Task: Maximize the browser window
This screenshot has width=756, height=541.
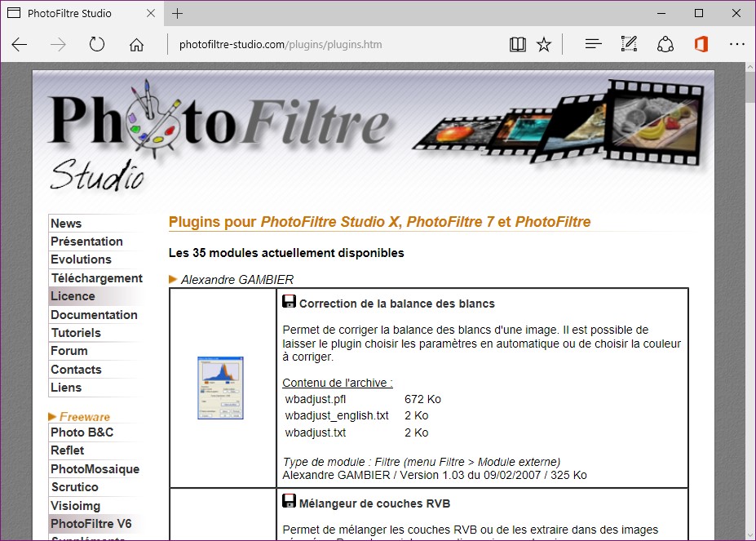Action: tap(699, 14)
